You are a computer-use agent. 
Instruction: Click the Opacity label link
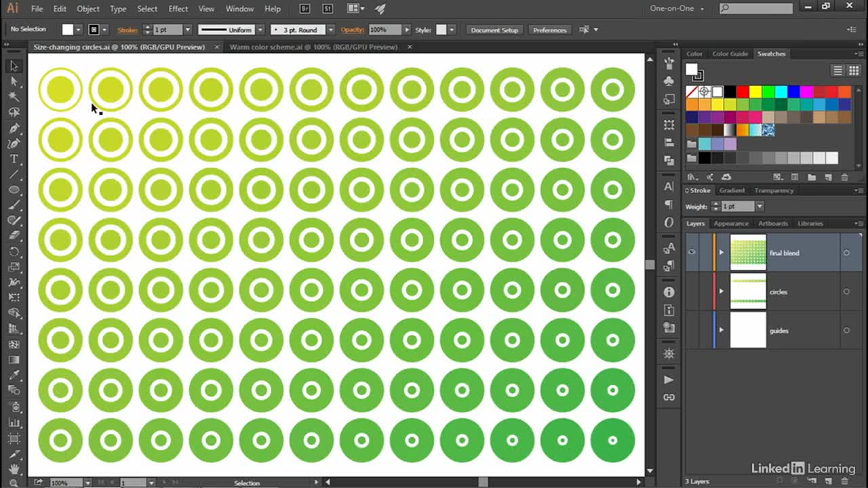click(x=353, y=30)
